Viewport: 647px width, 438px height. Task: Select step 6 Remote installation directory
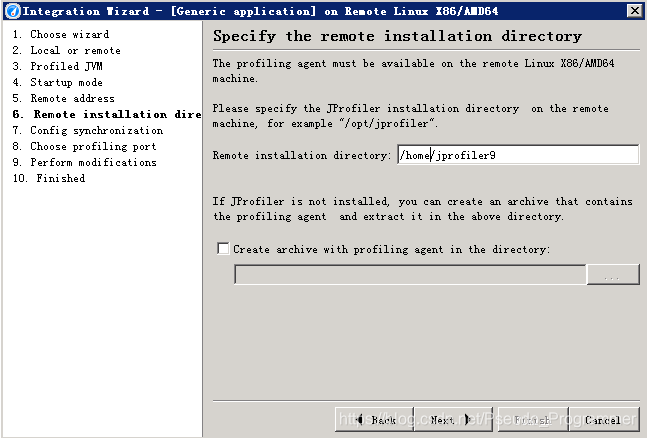pos(107,114)
